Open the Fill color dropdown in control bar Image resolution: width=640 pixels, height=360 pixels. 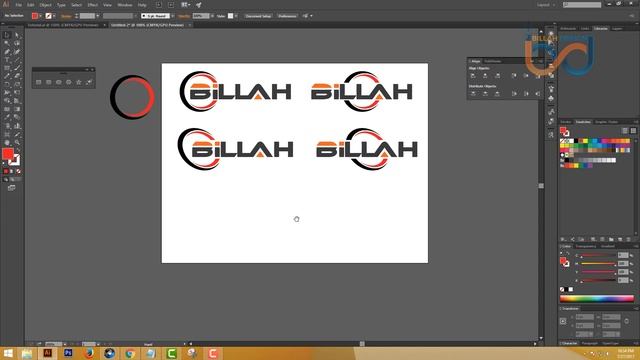point(40,16)
